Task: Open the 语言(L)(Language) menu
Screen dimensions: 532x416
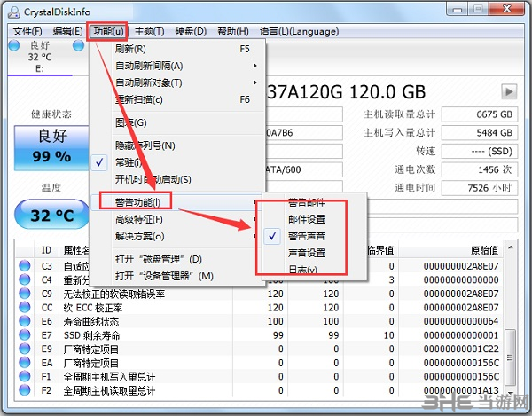Action: [300, 32]
